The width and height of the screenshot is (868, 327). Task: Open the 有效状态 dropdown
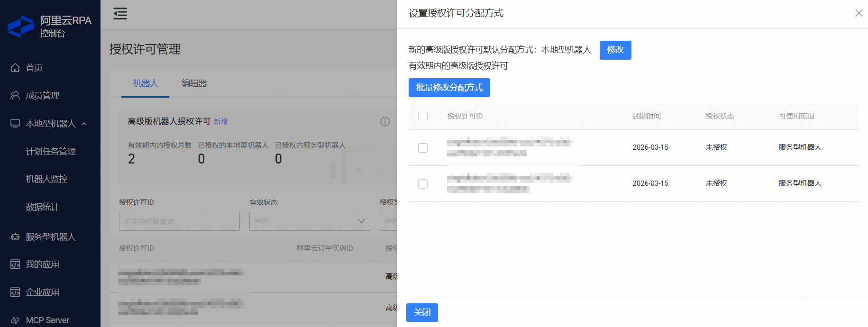coord(310,221)
